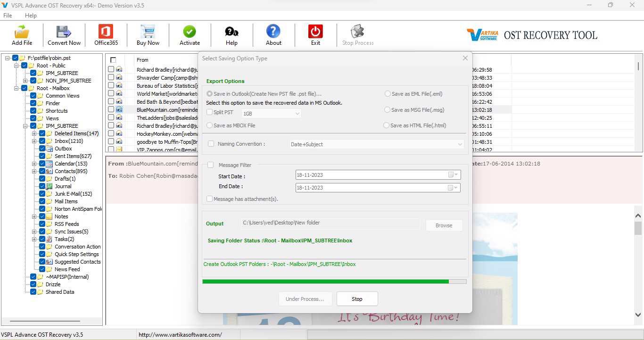Expand the Inbox(1210) tree node
This screenshot has width=644, height=340.
pos(34,141)
